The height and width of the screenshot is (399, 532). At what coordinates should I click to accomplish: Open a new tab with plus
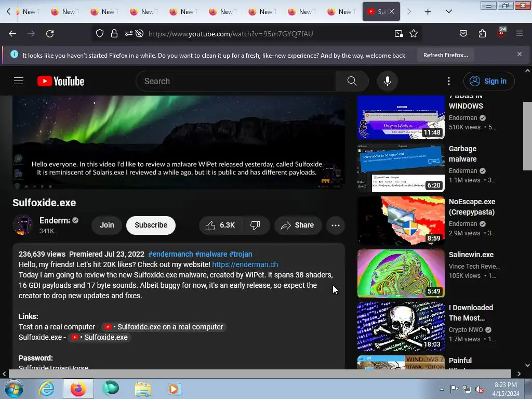click(428, 12)
